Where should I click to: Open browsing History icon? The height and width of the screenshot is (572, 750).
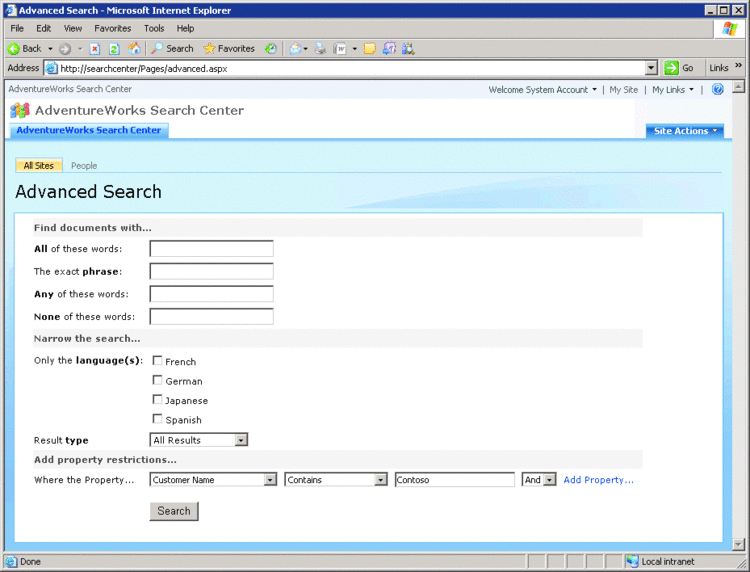(271, 49)
